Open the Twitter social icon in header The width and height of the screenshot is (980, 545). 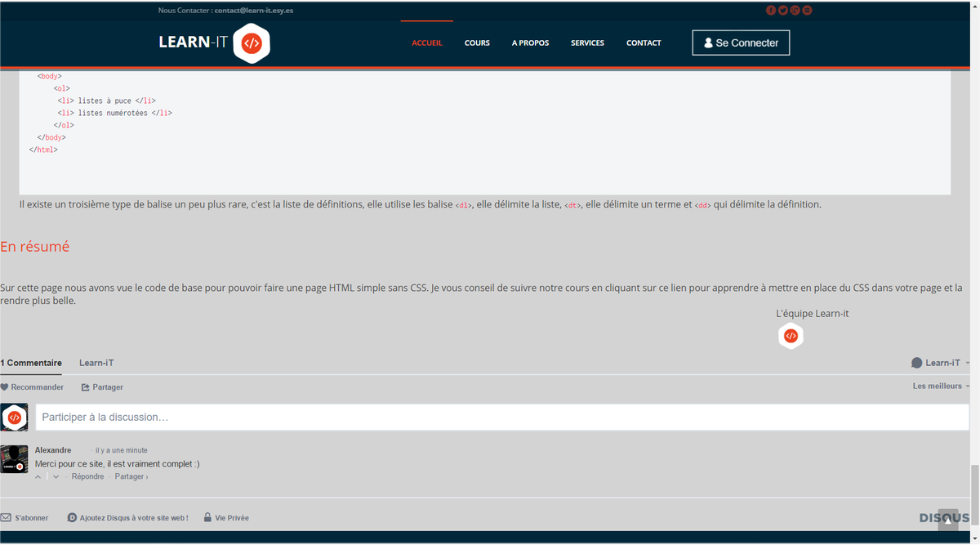click(782, 11)
